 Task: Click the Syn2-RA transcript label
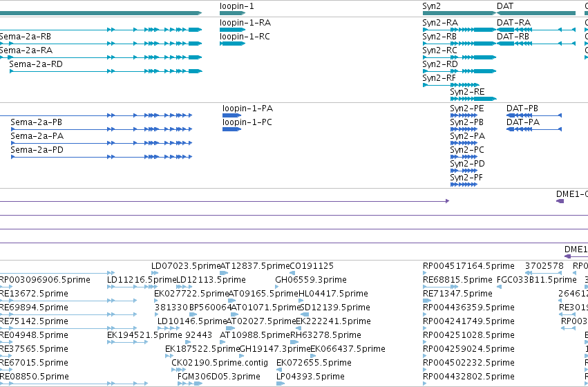(x=440, y=23)
